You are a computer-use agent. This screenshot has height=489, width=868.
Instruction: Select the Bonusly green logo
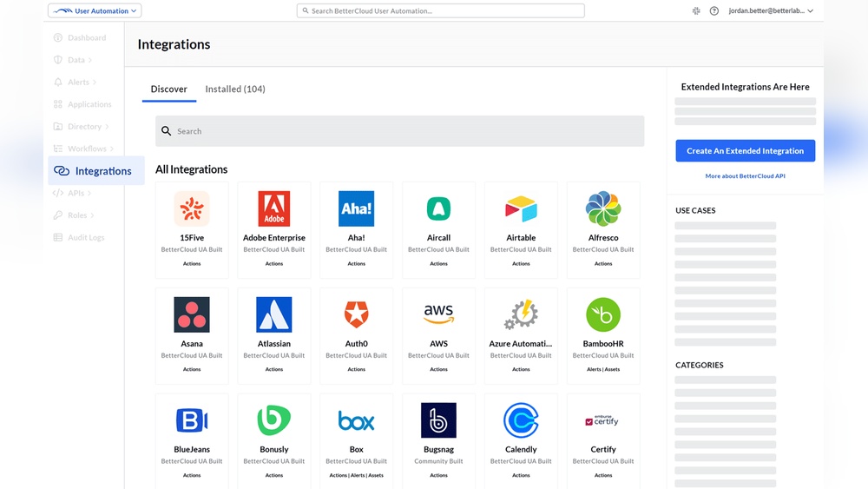tap(274, 420)
